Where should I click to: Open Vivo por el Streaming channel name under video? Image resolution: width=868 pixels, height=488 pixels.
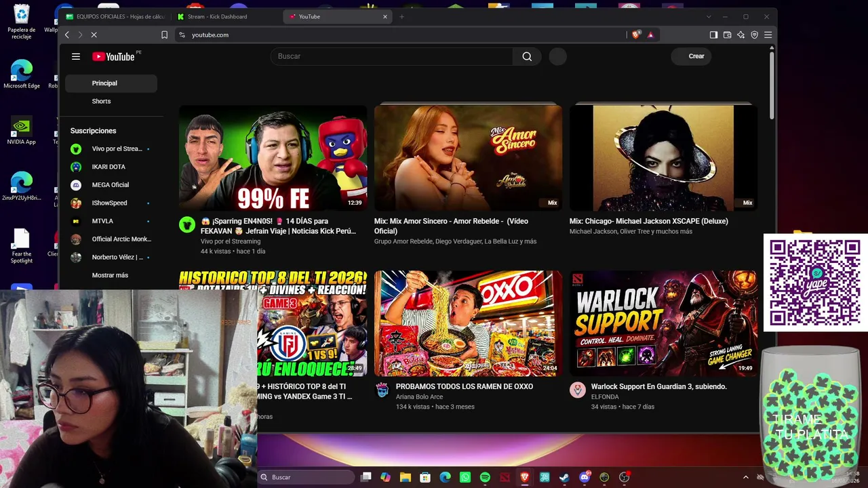[x=231, y=241]
